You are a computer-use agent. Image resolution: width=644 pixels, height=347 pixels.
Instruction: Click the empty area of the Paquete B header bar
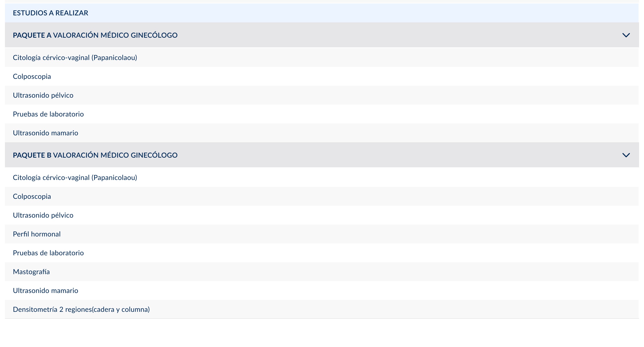tap(400, 155)
